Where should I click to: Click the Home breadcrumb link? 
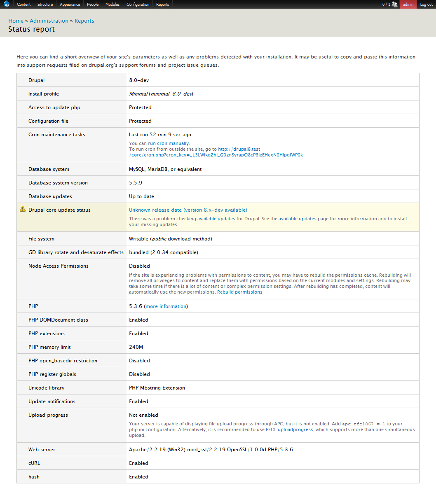pyautogui.click(x=16, y=21)
